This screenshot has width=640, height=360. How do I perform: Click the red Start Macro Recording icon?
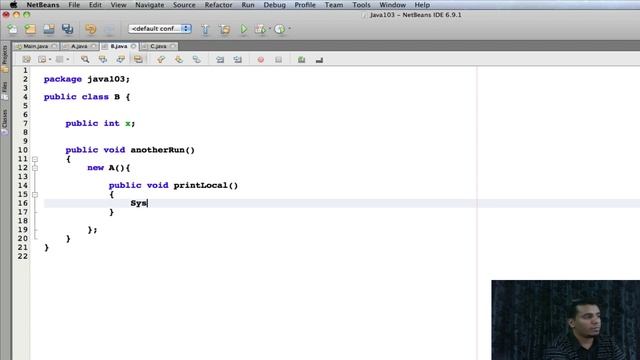[x=261, y=60]
